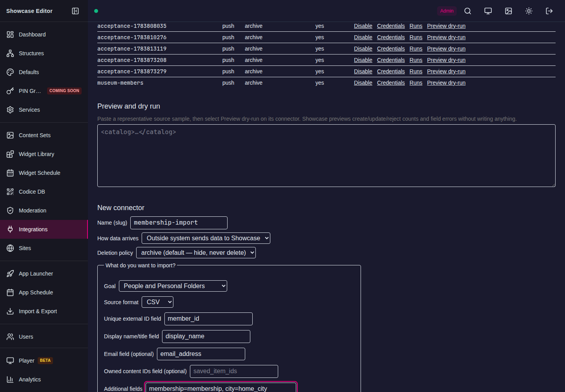Disable connector acceptance-1783873208
565x392 pixels.
(363, 60)
